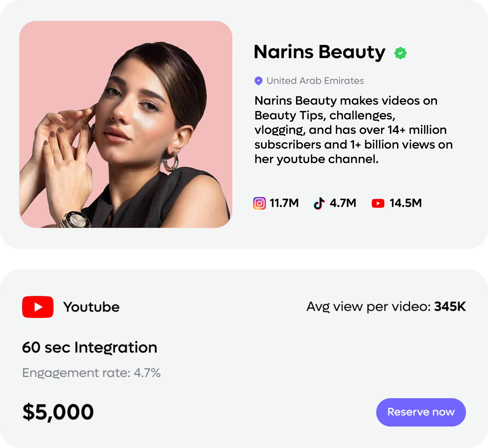The height and width of the screenshot is (448, 488).
Task: Click the 345K average view value
Action: (450, 306)
